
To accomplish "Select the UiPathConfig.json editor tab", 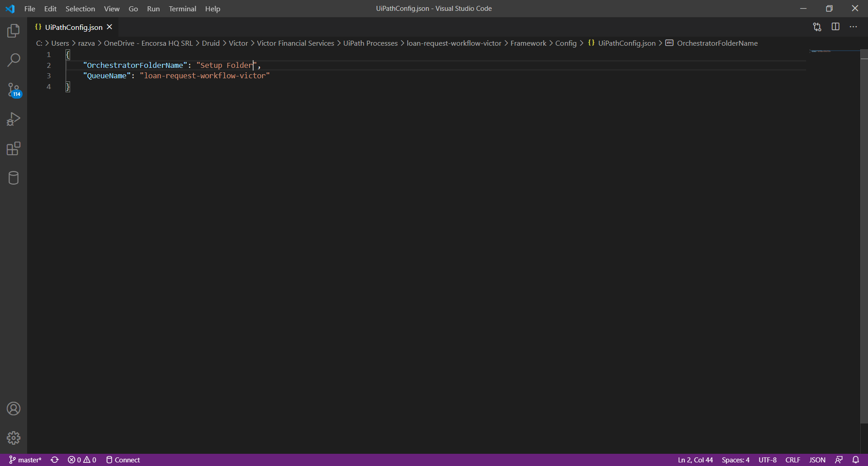I will [x=74, y=27].
